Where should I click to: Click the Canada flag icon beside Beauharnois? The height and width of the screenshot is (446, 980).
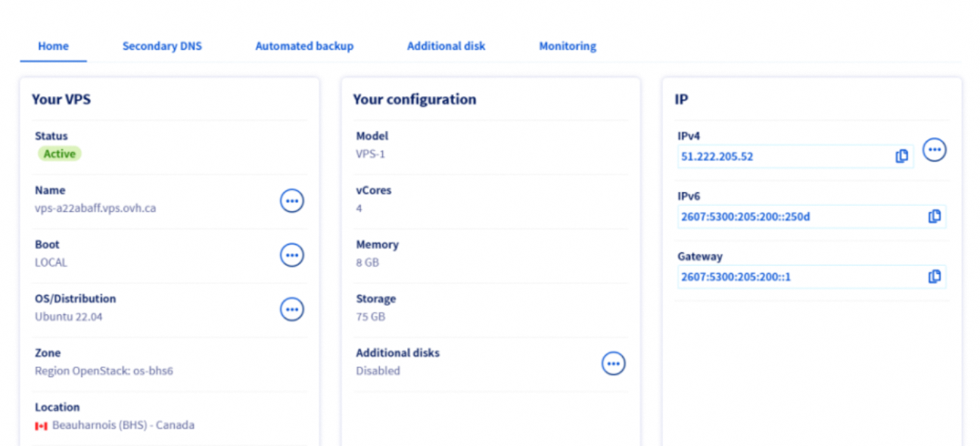41,426
